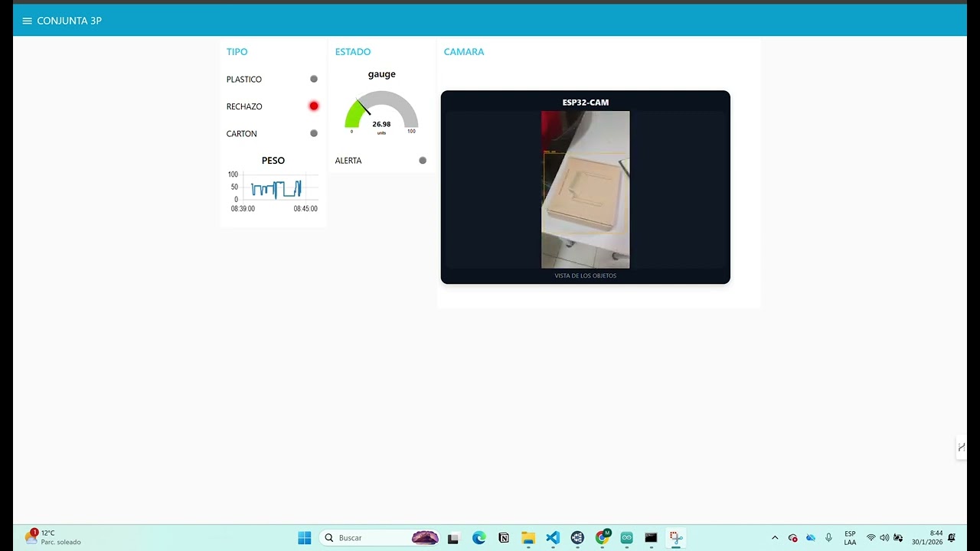Click the gauge showing 26.98 units
This screenshot has height=551, width=980.
pyautogui.click(x=381, y=113)
